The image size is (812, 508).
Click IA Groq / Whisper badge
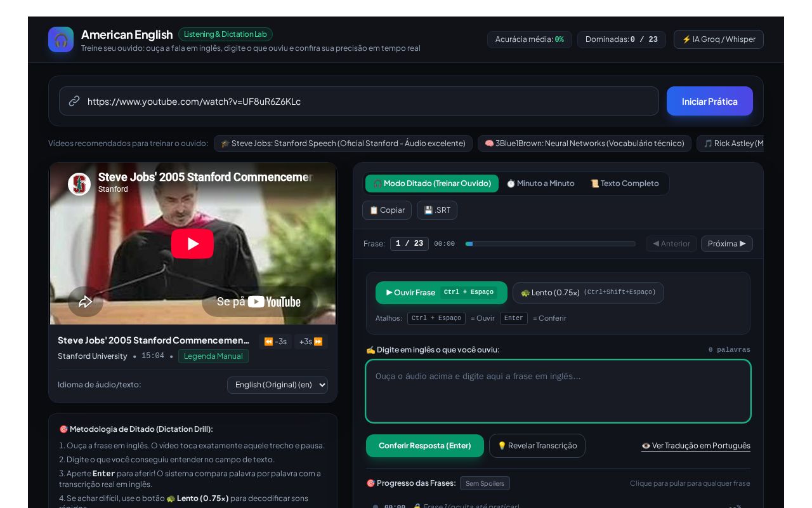(x=719, y=39)
